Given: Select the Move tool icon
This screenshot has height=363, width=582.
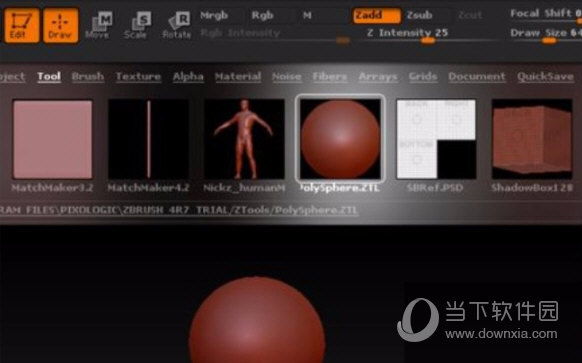Looking at the screenshot, I should click(x=99, y=25).
